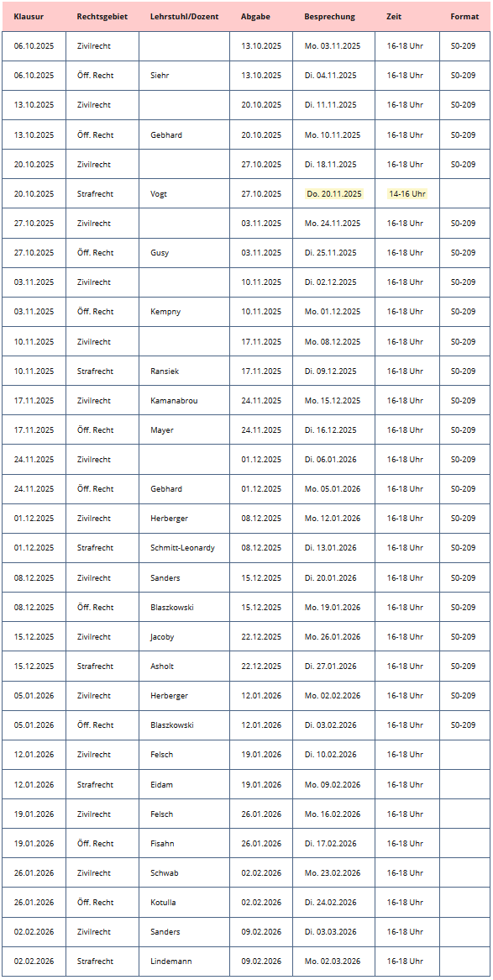Viewport: 493px width, 980px height.
Task: Select the Dozent name Asholt
Action: tap(162, 667)
